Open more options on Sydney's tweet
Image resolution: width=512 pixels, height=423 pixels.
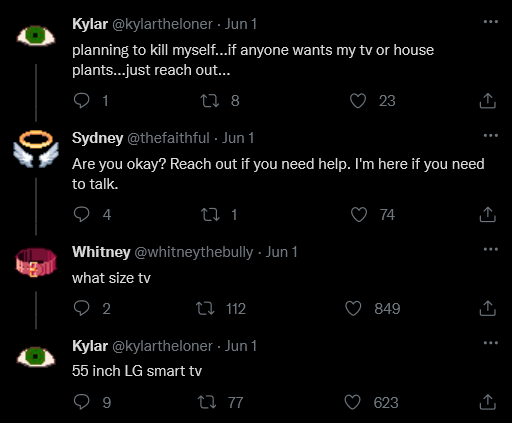point(491,135)
